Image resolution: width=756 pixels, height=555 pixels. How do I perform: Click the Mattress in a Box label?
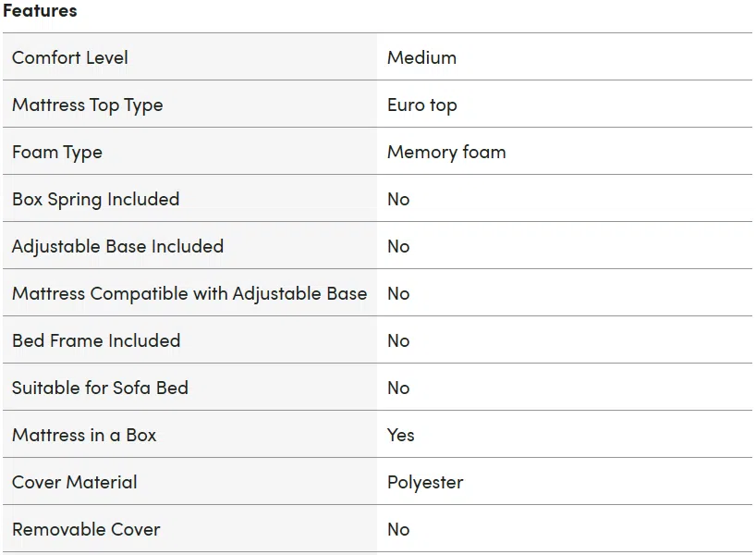click(84, 436)
